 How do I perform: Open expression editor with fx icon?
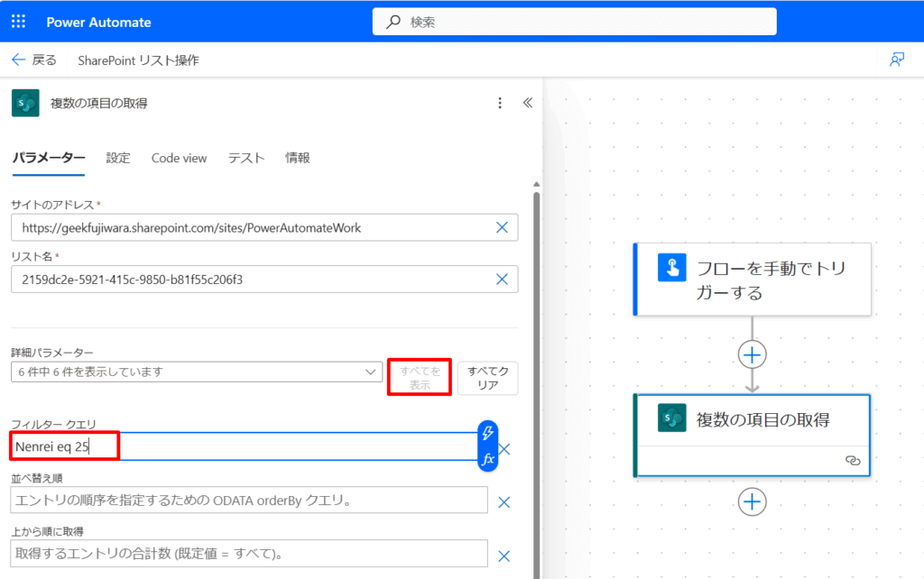(x=488, y=459)
